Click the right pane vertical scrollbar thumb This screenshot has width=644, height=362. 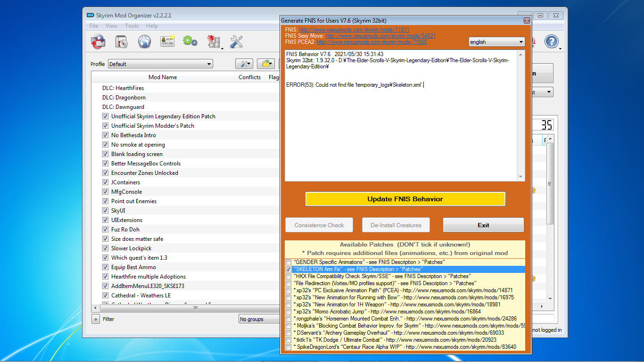click(x=550, y=184)
